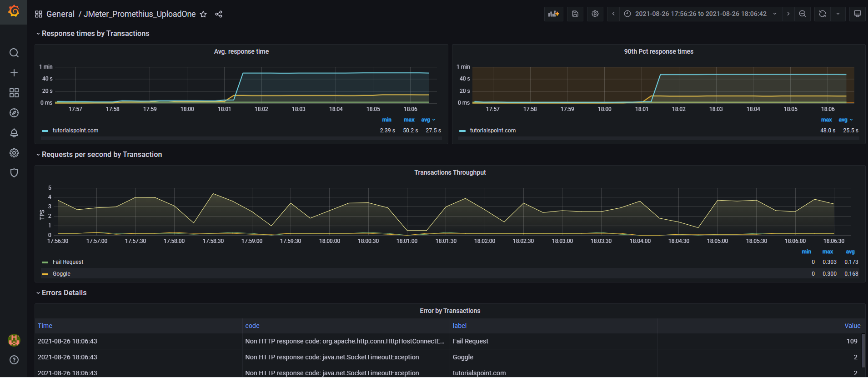868x378 pixels.
Task: Open the time range picker dropdown
Action: [700, 14]
